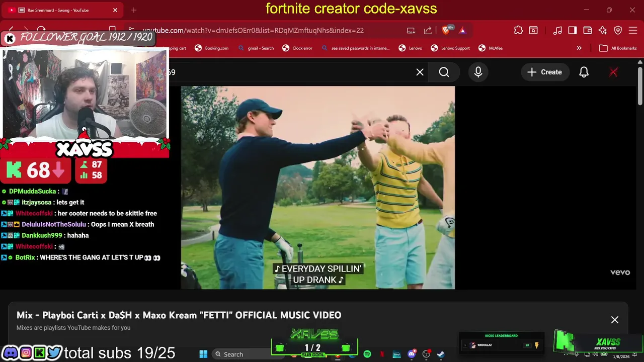Open Spotify from the taskbar
The width and height of the screenshot is (644, 362).
tap(367, 354)
